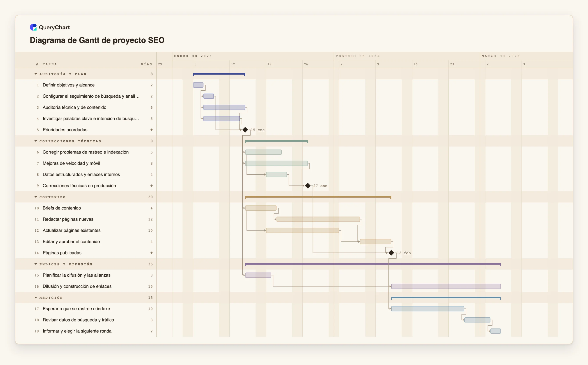
Task: Collapse the Enlaces y difusión group
Action: pos(36,264)
